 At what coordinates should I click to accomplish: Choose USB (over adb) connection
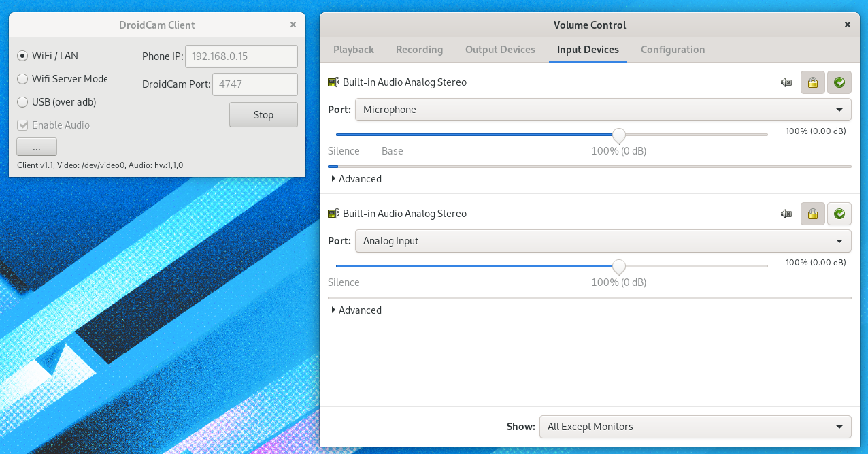pos(56,102)
